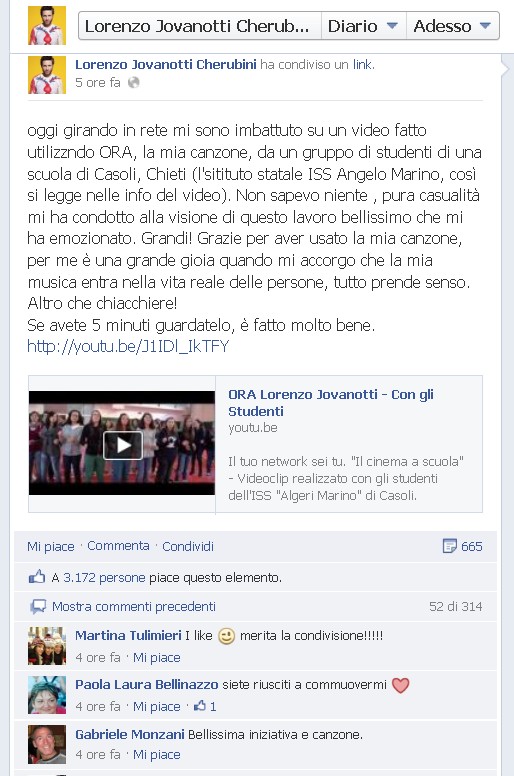Show previous comments via Mostra commenti precedenti
Screen dimensions: 514x776
tap(134, 607)
